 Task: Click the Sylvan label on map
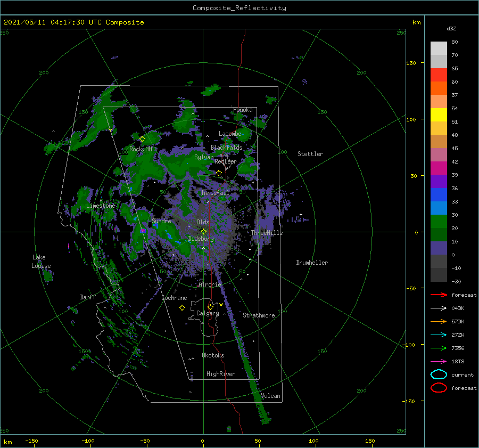coord(204,157)
